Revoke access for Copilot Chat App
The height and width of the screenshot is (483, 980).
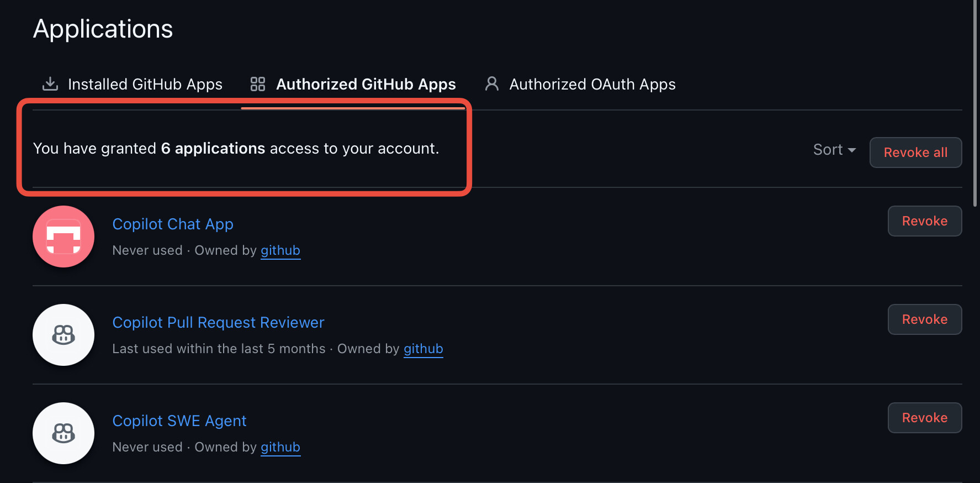[x=924, y=221]
